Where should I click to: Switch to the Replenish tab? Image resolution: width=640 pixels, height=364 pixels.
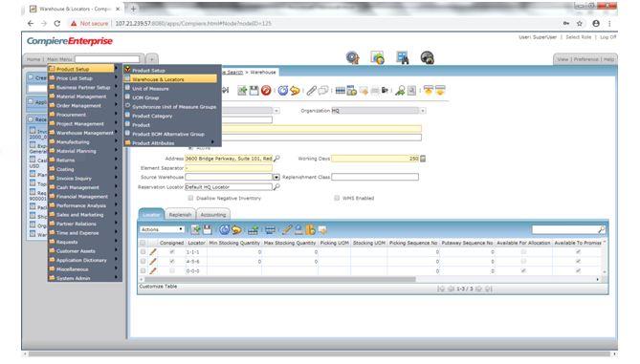pyautogui.click(x=181, y=215)
